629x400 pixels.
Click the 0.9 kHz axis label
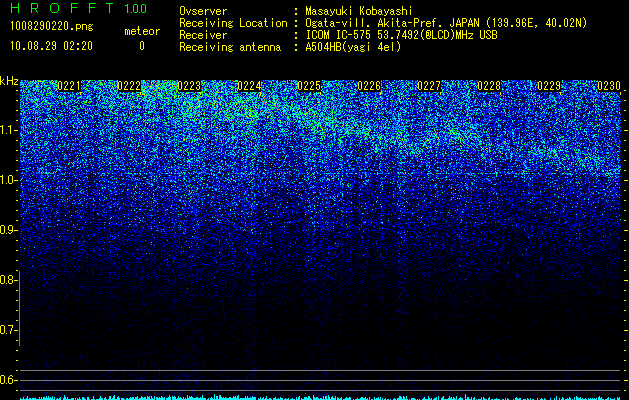coord(9,230)
